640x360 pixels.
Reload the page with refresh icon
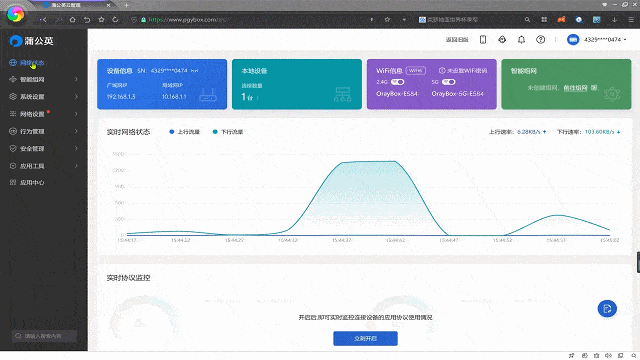point(115,19)
